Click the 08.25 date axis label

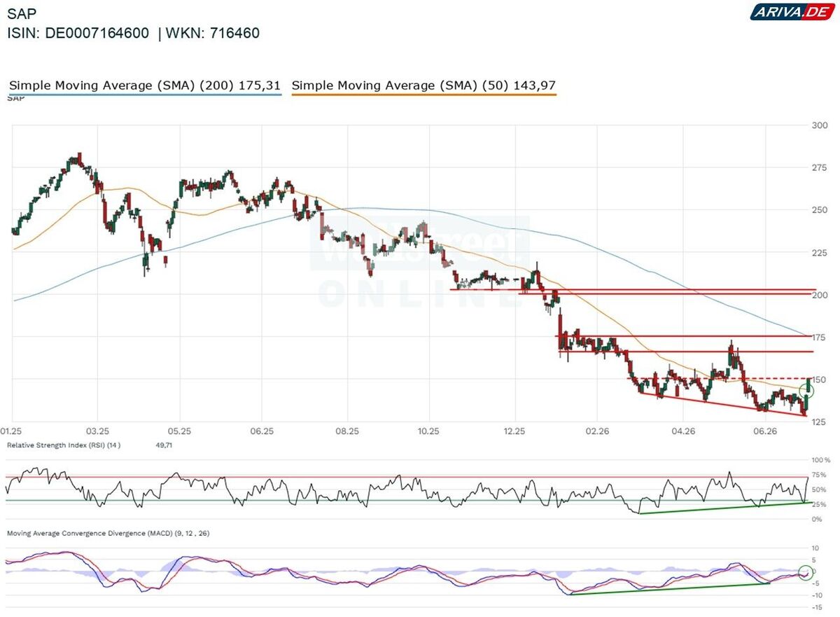[x=347, y=431]
